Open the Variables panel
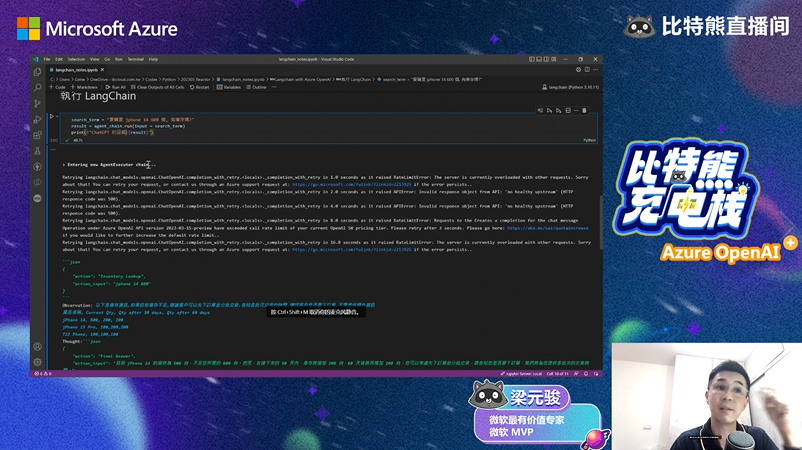Image resolution: width=802 pixels, height=450 pixels. point(229,87)
